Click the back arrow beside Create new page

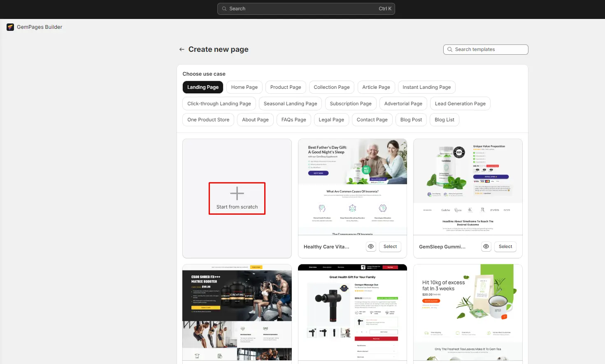tap(181, 49)
